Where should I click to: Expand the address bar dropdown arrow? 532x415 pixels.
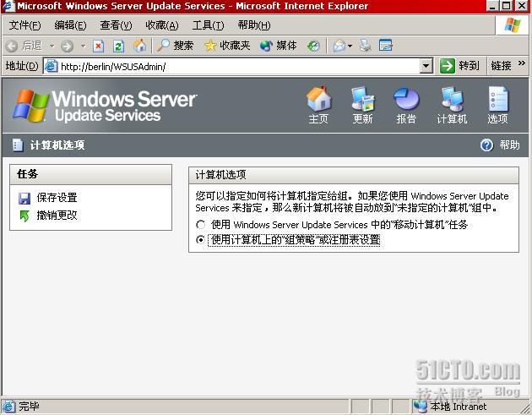426,66
